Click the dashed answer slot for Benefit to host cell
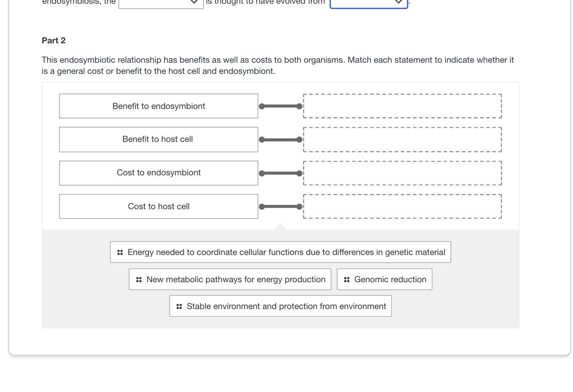The image size is (573, 392). (402, 139)
